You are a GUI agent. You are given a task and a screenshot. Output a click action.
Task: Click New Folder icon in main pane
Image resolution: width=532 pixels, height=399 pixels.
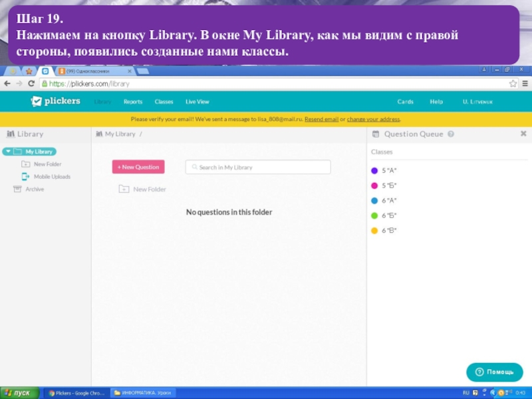tap(124, 189)
